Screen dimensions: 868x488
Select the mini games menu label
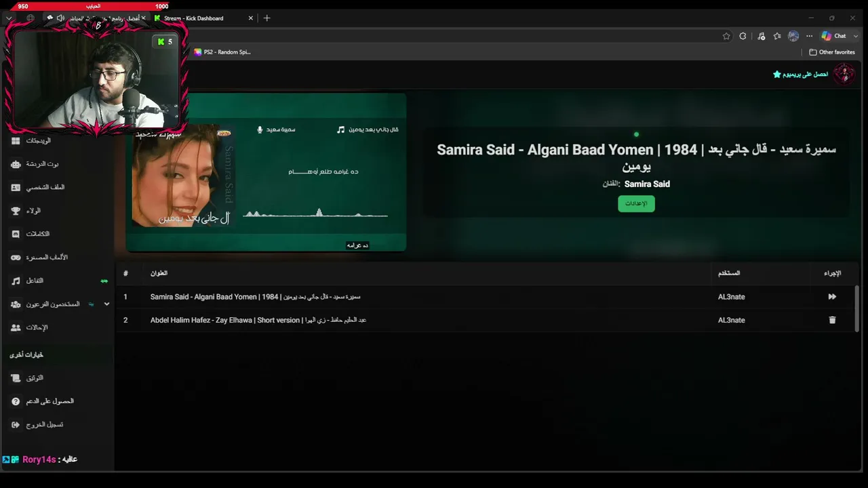pyautogui.click(x=47, y=258)
